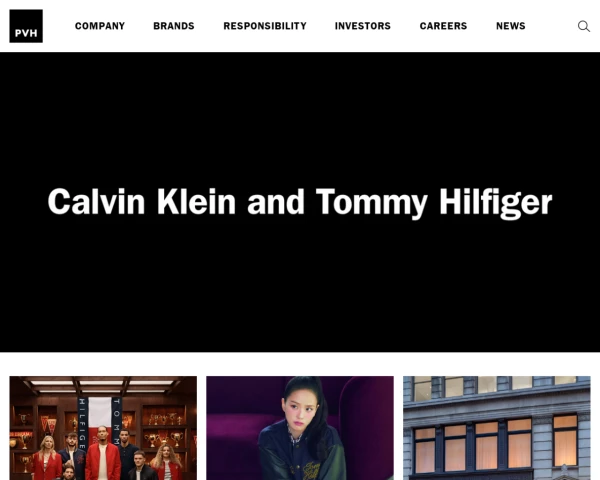Open the COMPANY menu
Screen dimensions: 600x480
click(100, 26)
